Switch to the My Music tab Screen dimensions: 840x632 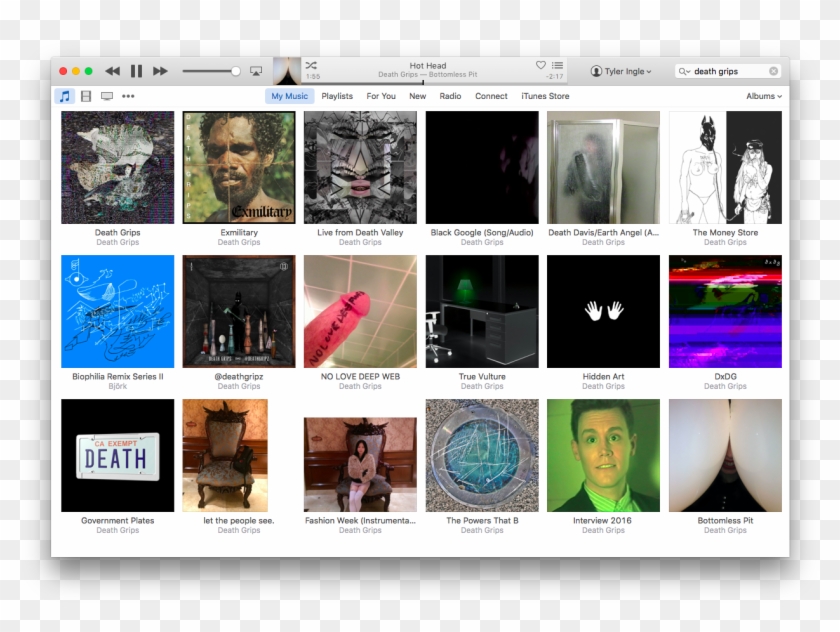pyautogui.click(x=289, y=96)
